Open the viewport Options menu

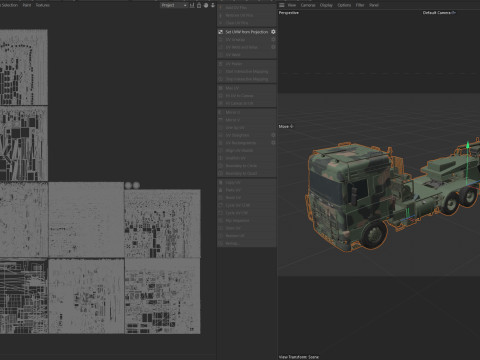(x=344, y=5)
